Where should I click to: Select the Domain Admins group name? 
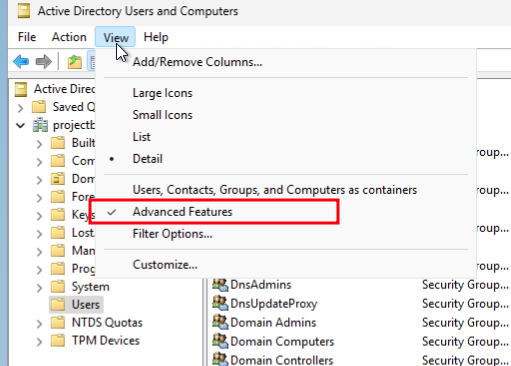[273, 323]
